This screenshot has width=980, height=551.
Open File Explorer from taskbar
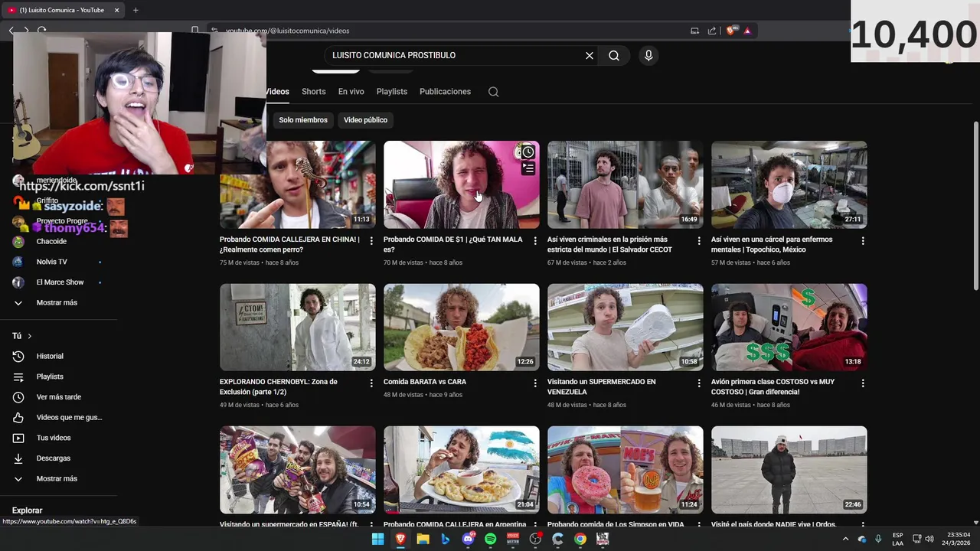pos(423,539)
